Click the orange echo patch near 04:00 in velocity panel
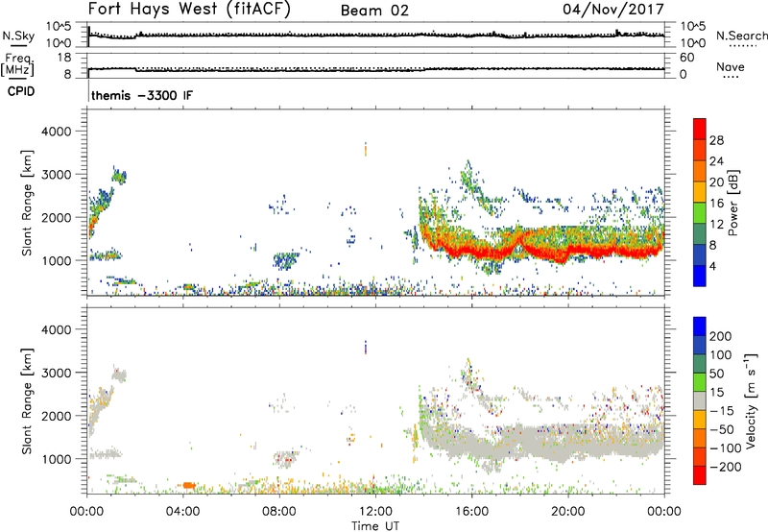768x532 pixels. (x=188, y=485)
